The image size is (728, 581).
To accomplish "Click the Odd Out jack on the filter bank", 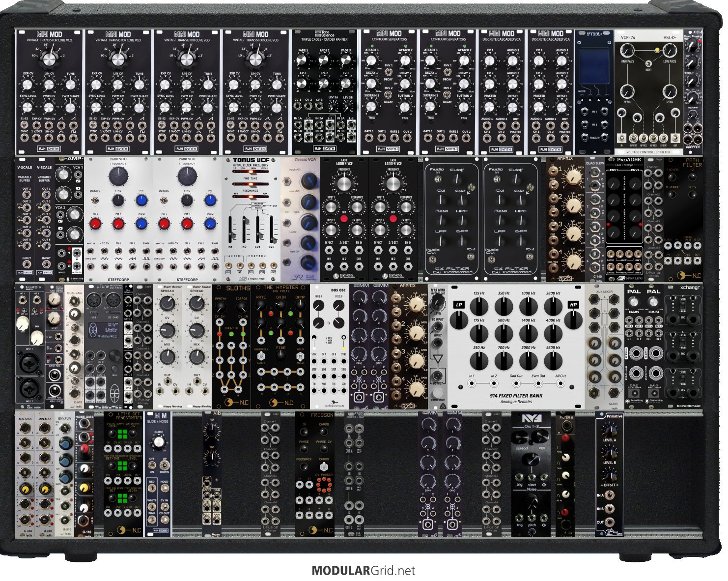I will click(x=516, y=383).
